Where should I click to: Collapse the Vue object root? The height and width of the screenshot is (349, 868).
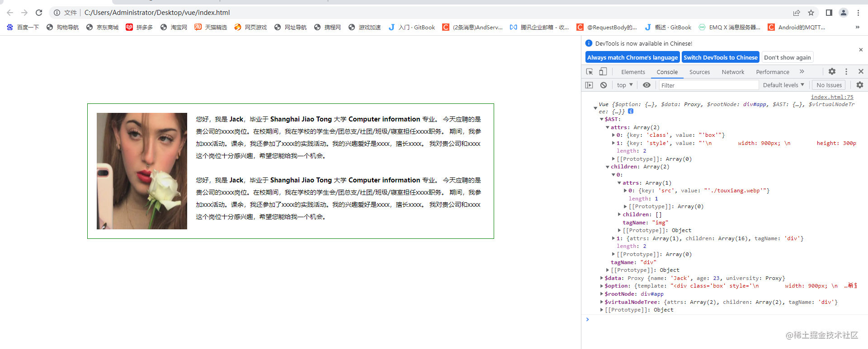(x=595, y=108)
